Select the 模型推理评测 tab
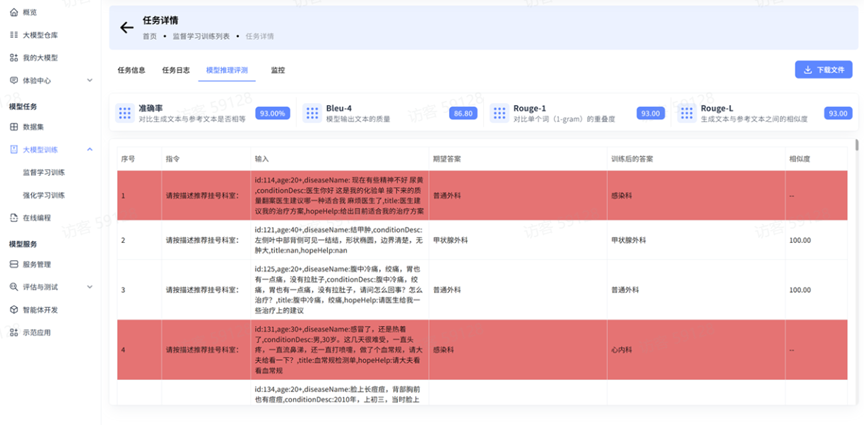The height and width of the screenshot is (425, 864). (x=227, y=71)
